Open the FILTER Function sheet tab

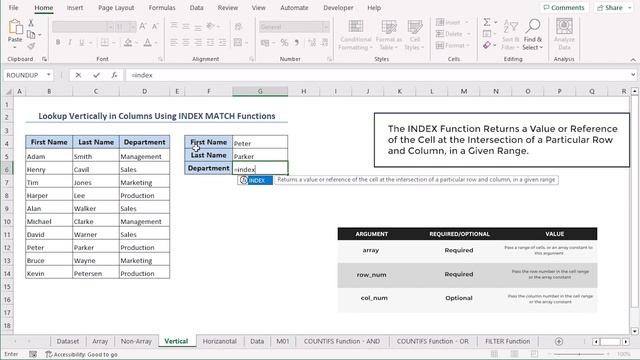pos(507,341)
